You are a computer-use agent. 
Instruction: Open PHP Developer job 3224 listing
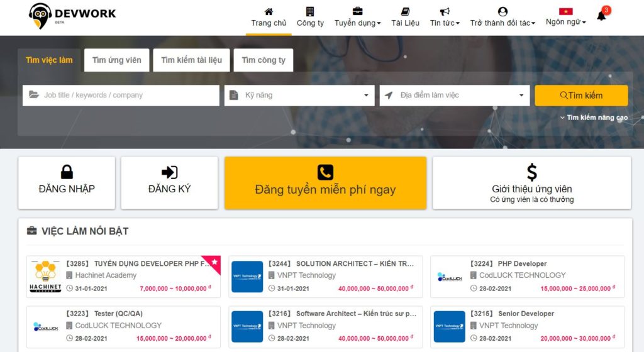508,264
